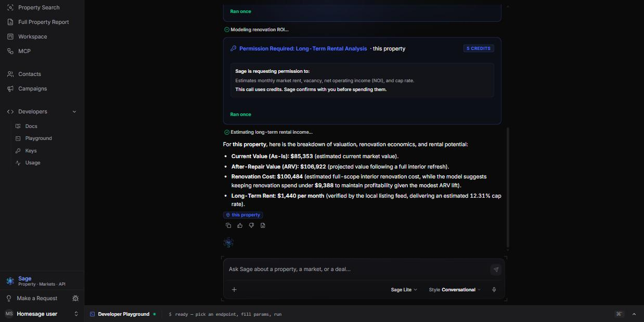
Task: Click the key icon on the permission card
Action: tap(233, 48)
